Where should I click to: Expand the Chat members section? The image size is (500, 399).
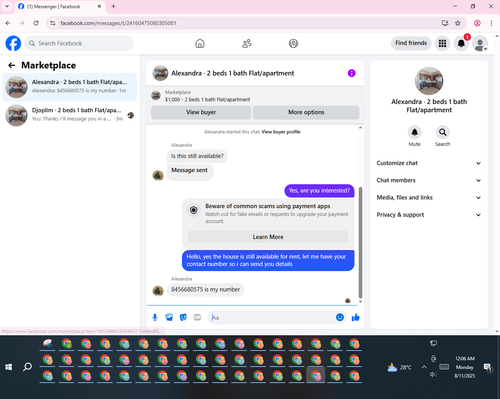[x=429, y=180]
